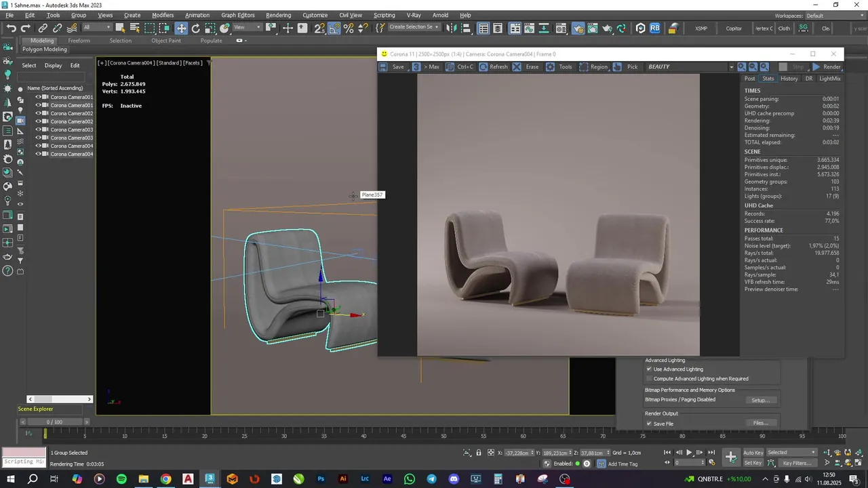
Task: Open viewport Facets display label menu
Action: pyautogui.click(x=193, y=63)
